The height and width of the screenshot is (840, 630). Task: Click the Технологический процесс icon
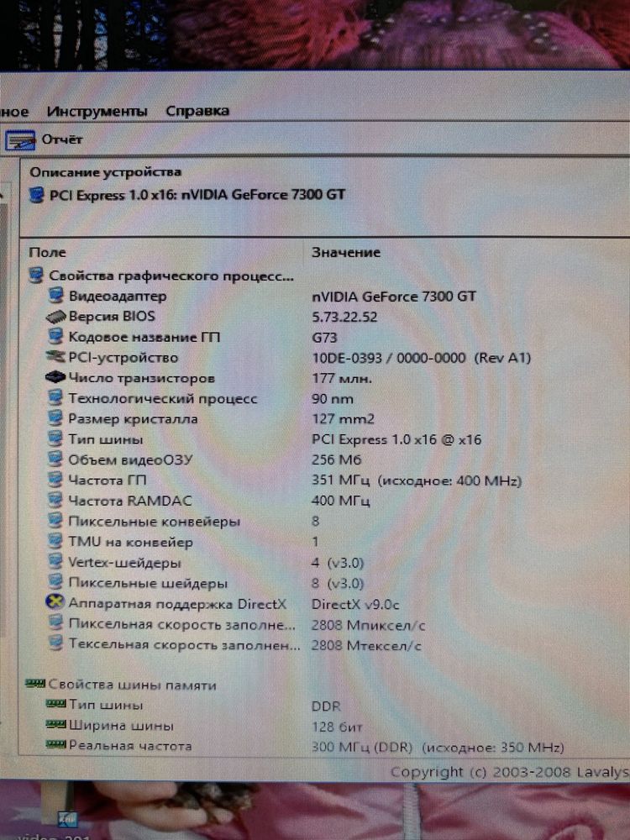tap(55, 398)
